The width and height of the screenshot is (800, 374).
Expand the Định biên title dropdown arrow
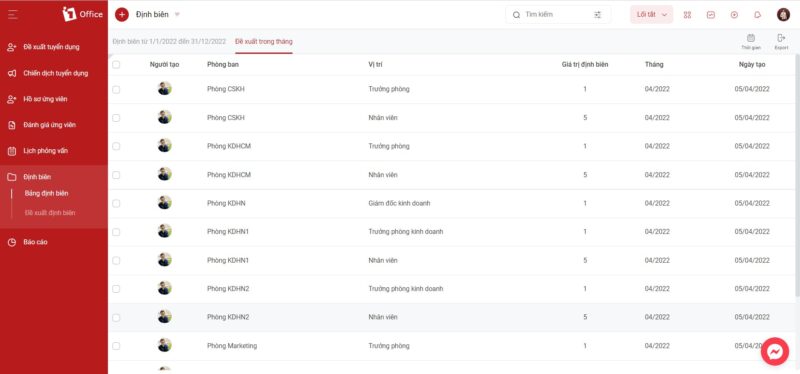click(178, 14)
